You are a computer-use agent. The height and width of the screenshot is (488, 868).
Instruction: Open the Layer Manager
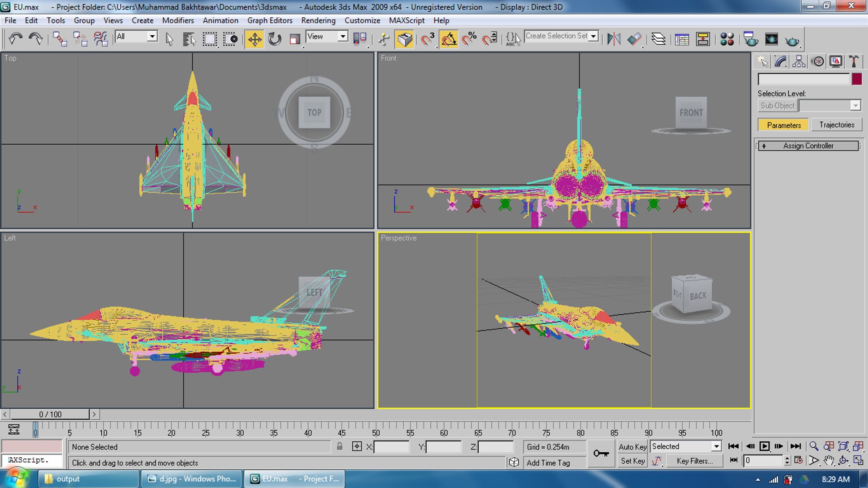point(658,39)
